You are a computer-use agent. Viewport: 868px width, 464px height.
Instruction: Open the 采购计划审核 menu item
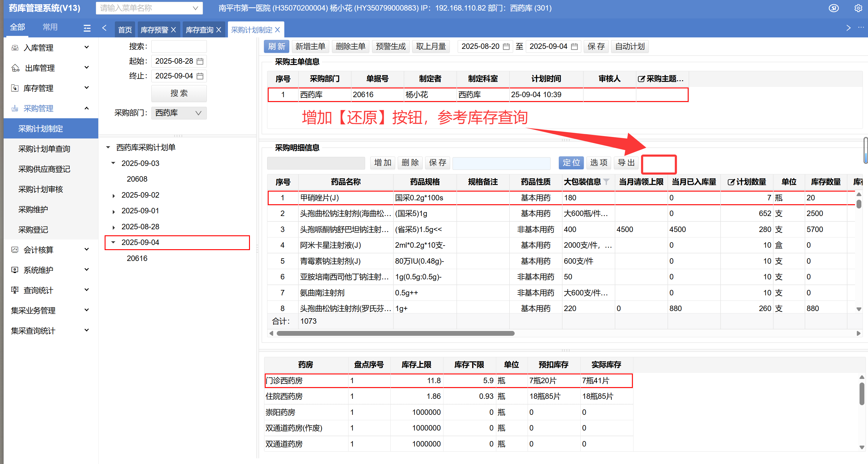pos(40,189)
